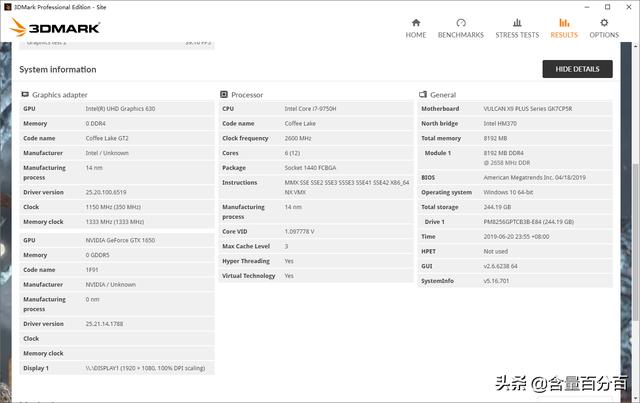640x403 pixels.
Task: Select the Results bar-chart icon
Action: (564, 22)
